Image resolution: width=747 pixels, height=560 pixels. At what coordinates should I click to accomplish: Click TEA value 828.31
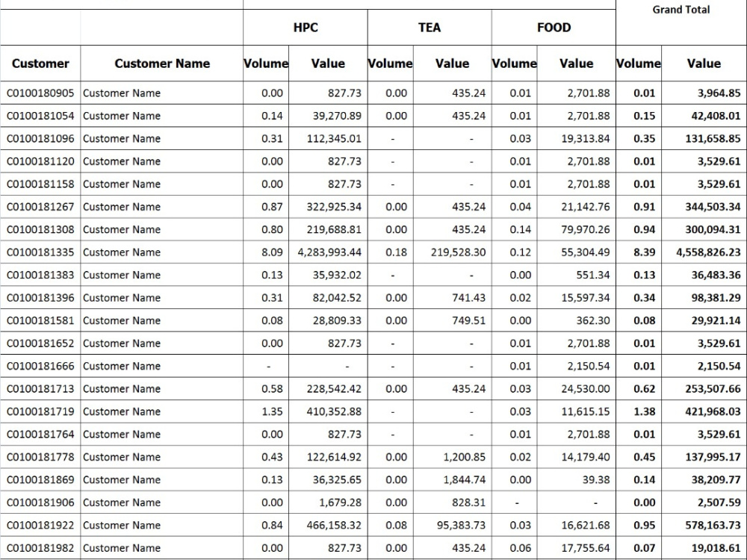469,503
